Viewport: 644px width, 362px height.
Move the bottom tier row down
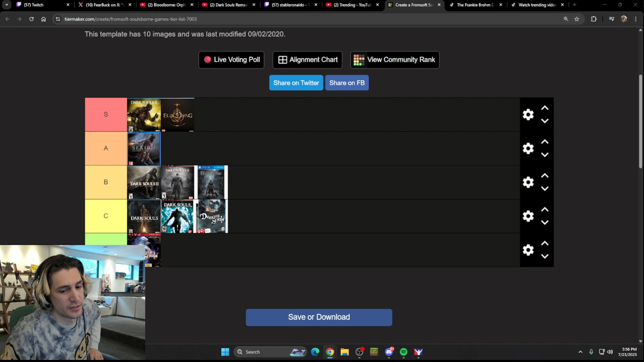(545, 256)
